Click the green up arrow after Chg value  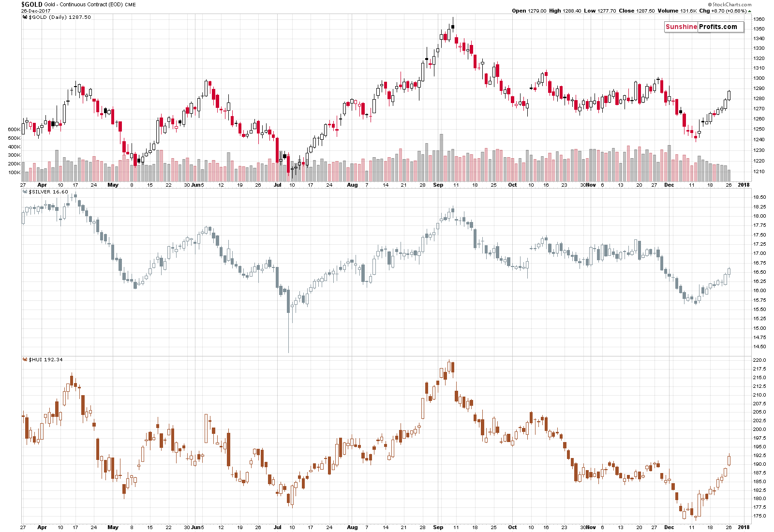click(749, 11)
